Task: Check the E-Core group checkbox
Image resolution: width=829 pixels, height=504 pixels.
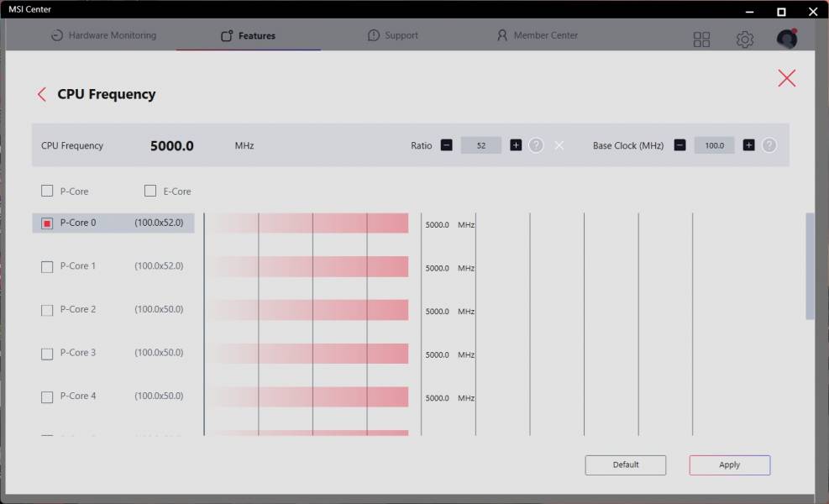Action: tap(150, 191)
